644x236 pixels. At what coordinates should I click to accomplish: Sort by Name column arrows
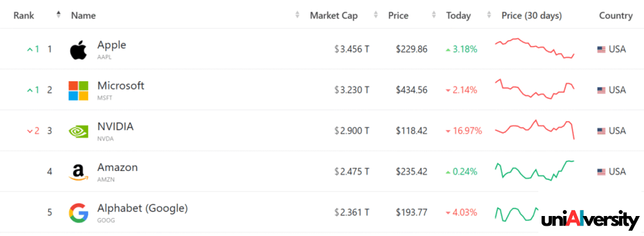[x=298, y=15]
